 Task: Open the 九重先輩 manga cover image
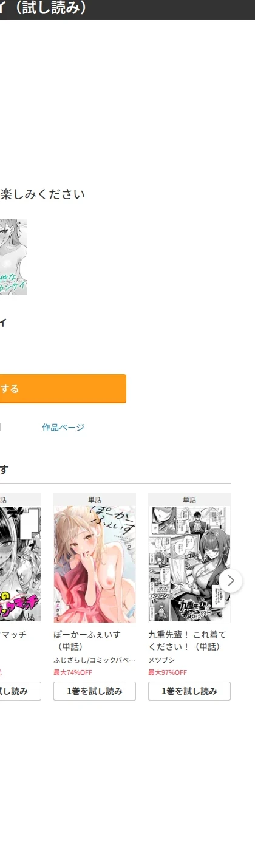click(189, 564)
